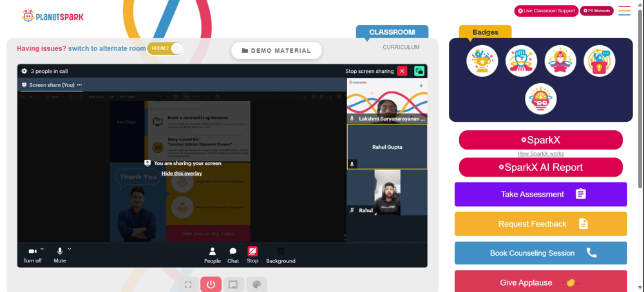The height and width of the screenshot is (292, 644).
Task: Click Book Counseling Session
Action: (540, 253)
